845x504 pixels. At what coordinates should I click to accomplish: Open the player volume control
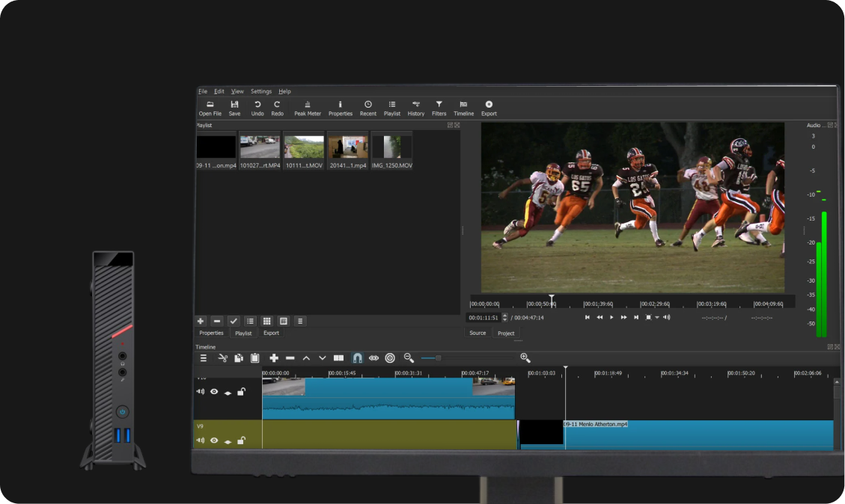coord(667,317)
